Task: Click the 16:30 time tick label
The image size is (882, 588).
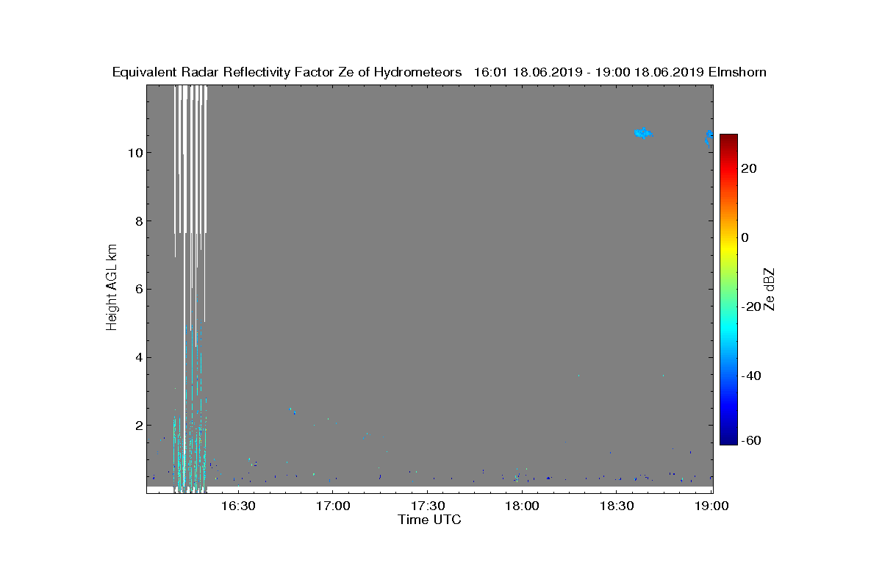Action: pyautogui.click(x=237, y=506)
